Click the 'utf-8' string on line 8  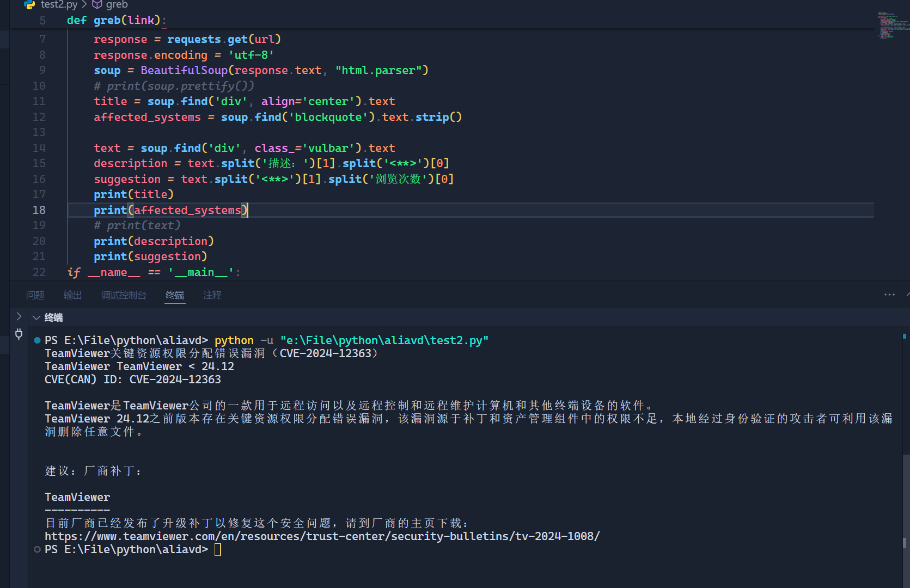click(x=251, y=55)
